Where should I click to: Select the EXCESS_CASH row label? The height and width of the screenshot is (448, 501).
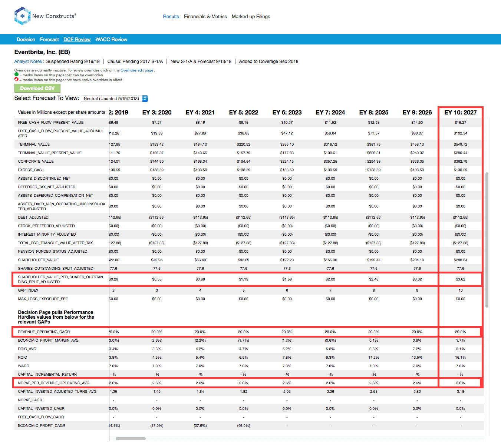point(31,170)
